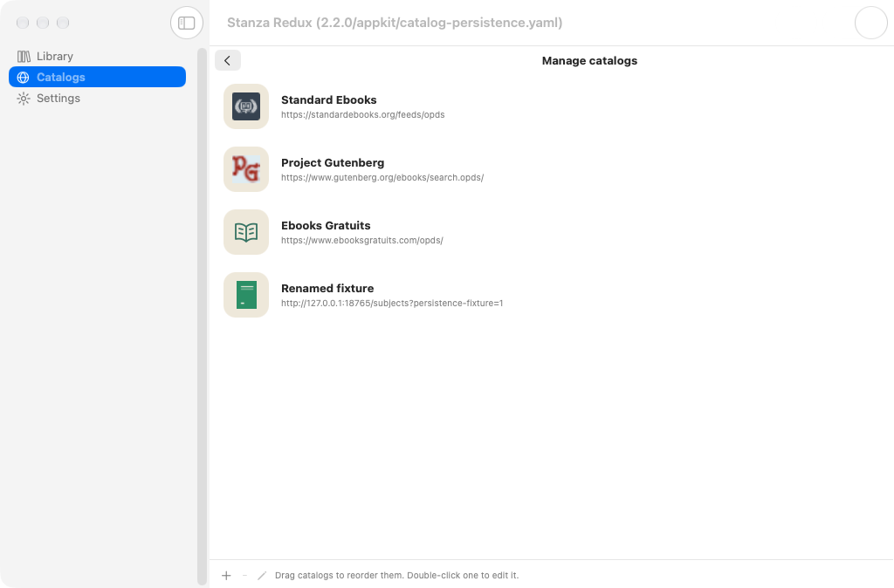Click the ebooksgratuits.com opds URL
This screenshot has width=894, height=588.
pos(362,241)
